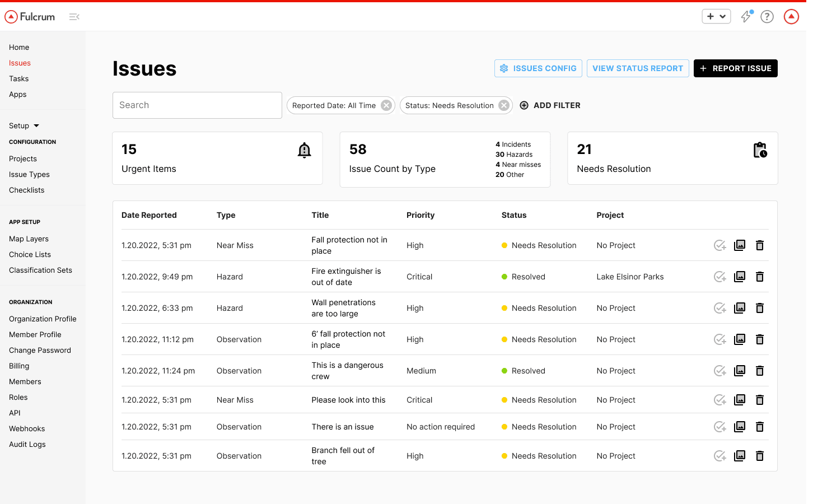813x504 pixels.
Task: Open the plus create-new dropdown
Action: (x=716, y=17)
